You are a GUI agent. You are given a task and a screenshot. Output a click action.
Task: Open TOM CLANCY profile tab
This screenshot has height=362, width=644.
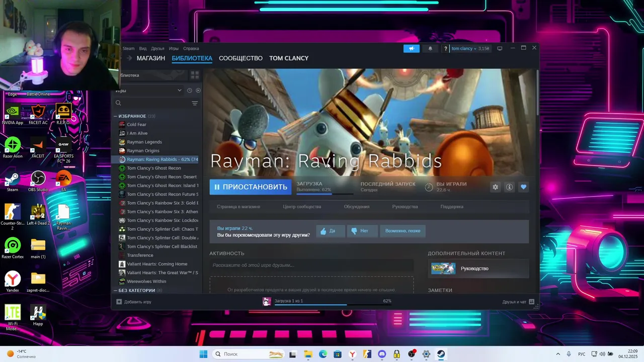(x=289, y=58)
